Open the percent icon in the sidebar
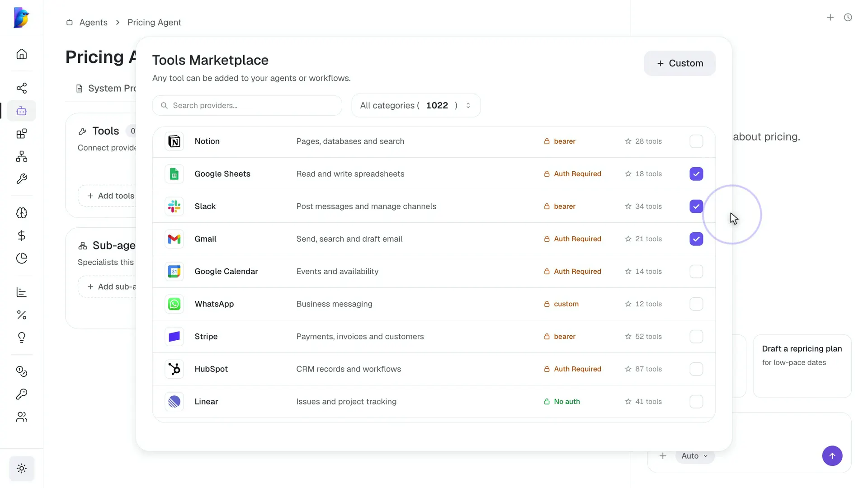868x488 pixels. [x=22, y=315]
